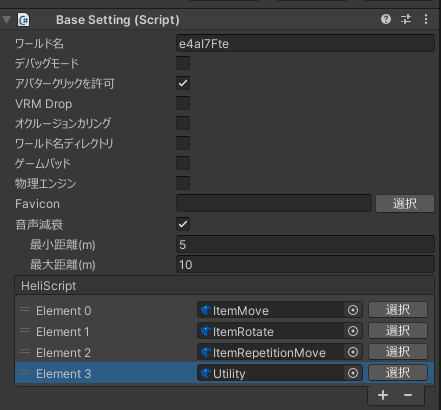
Task: Select the Element 1 row label
Action: pyautogui.click(x=63, y=332)
